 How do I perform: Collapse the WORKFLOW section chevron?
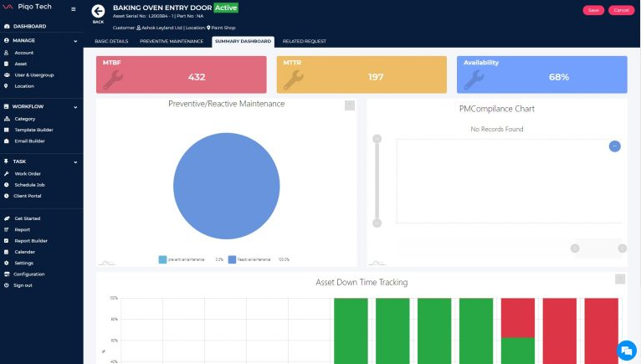[x=75, y=106]
